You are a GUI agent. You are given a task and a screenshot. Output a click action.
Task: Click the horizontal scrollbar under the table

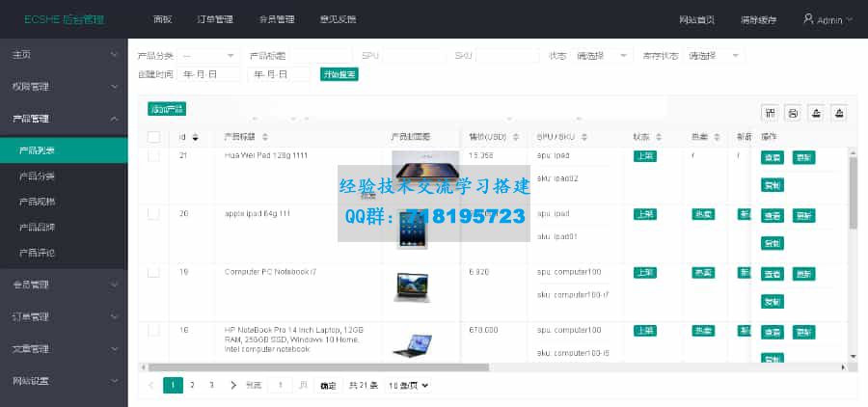click(x=318, y=367)
